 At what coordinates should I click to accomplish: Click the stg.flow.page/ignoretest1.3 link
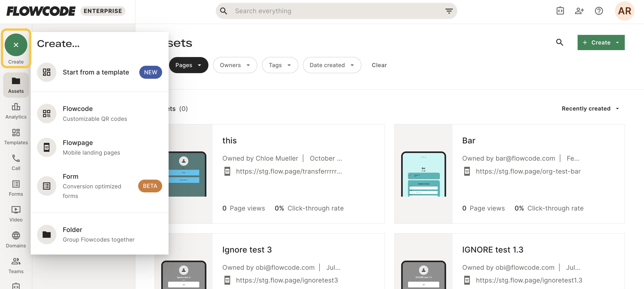529,280
